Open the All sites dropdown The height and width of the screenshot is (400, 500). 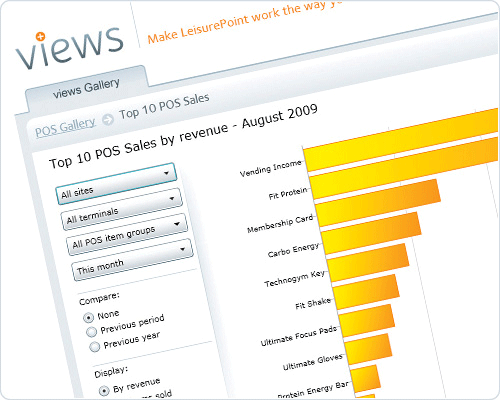[116, 183]
